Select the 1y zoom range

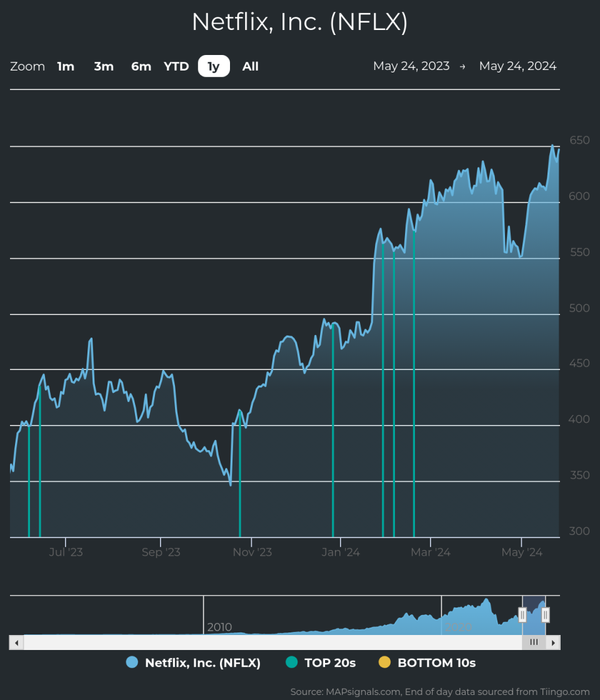pos(214,66)
